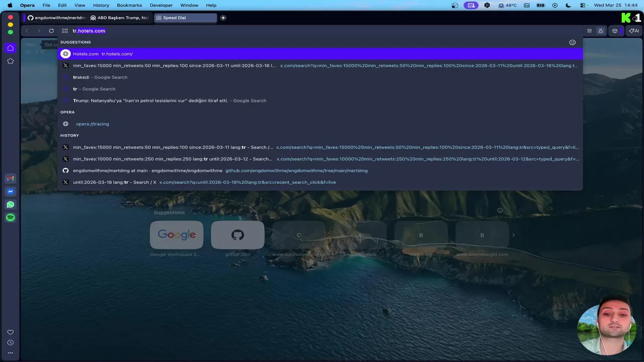Viewport: 644px width, 362px height.
Task: Open WhatsApp in the sidebar
Action: click(10, 205)
